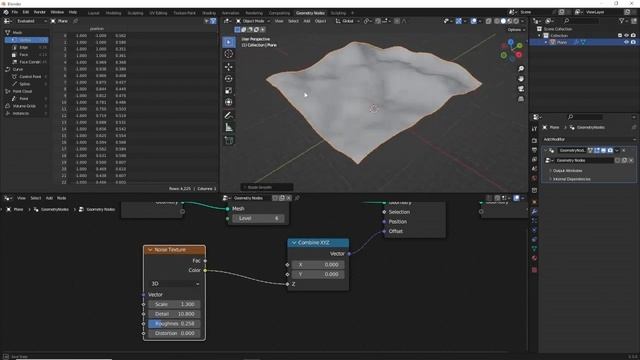Activate the Transform tool in the viewport
The image size is (640, 360).
pos(229,102)
